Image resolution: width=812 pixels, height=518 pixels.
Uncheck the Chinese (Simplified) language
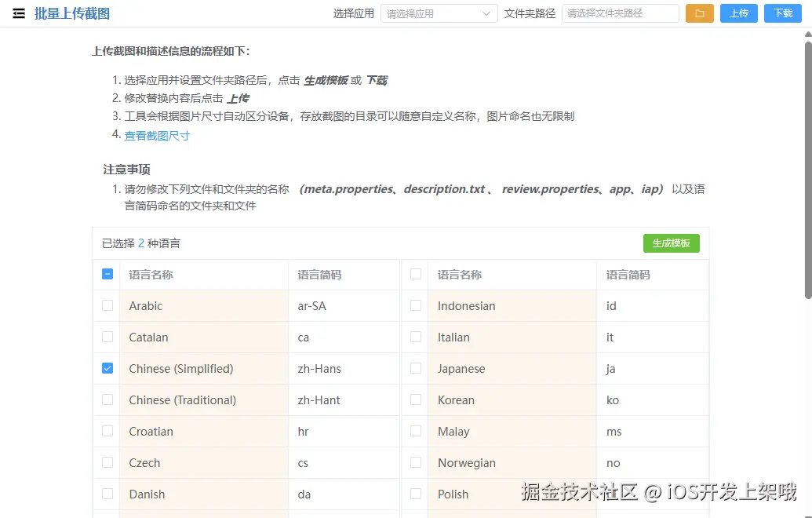[107, 368]
